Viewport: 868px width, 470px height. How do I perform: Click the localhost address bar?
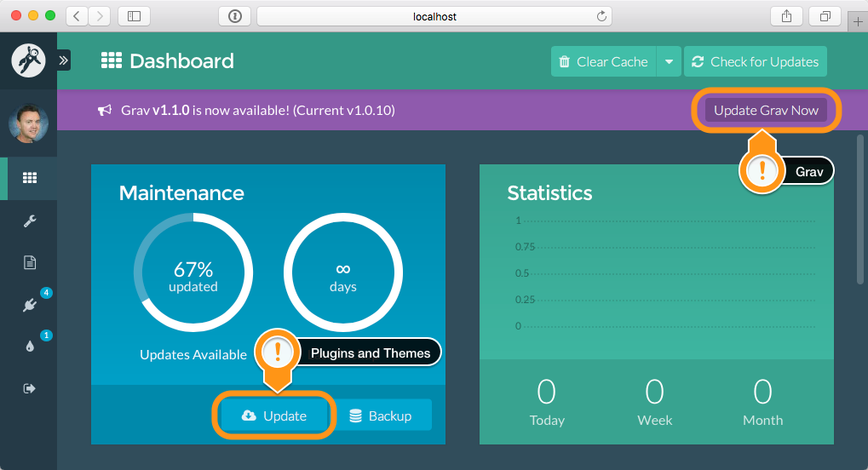434,16
